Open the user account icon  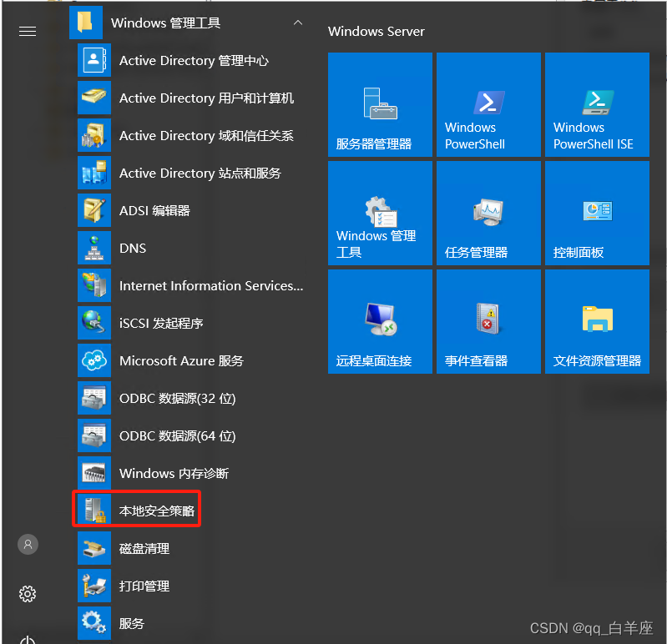click(x=28, y=545)
